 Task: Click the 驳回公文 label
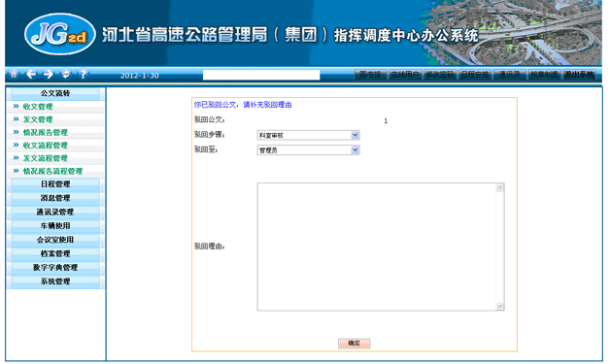click(x=209, y=119)
